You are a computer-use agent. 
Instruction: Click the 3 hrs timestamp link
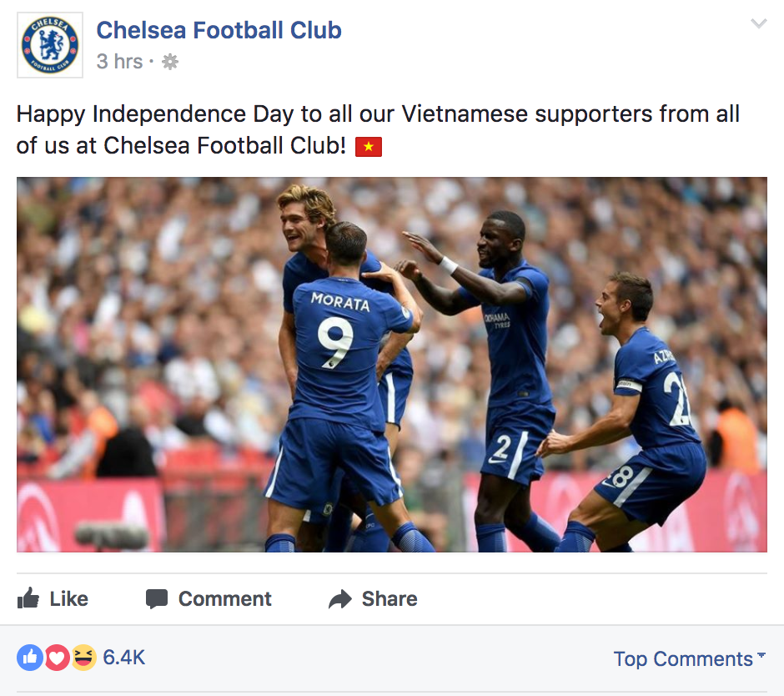pos(119,60)
